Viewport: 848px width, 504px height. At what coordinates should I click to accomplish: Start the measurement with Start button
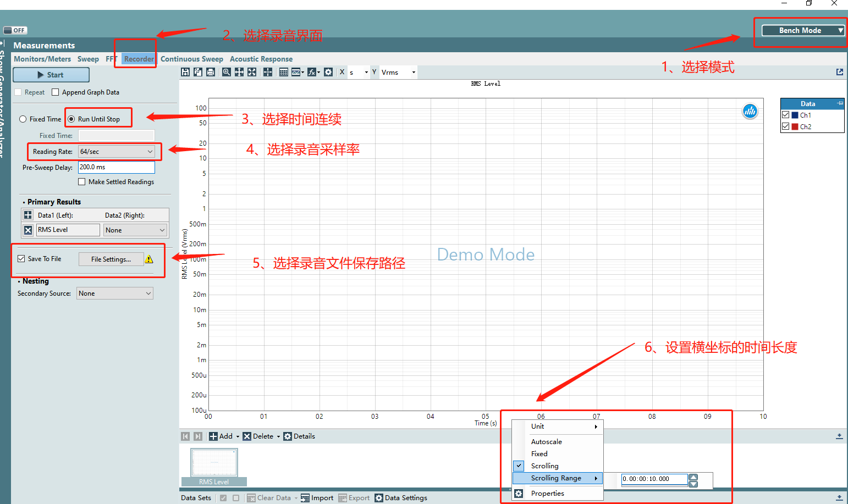[x=51, y=75]
